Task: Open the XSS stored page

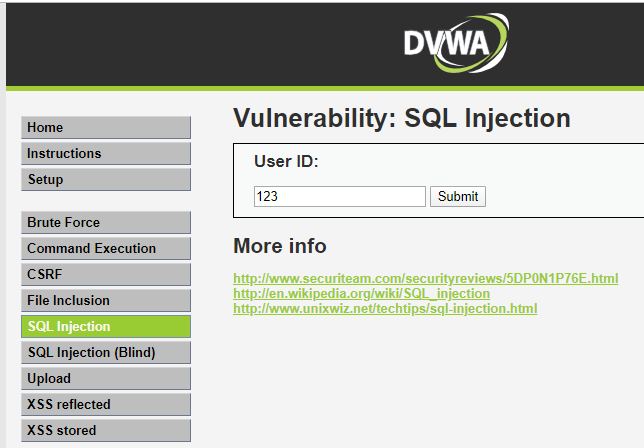Action: [105, 431]
